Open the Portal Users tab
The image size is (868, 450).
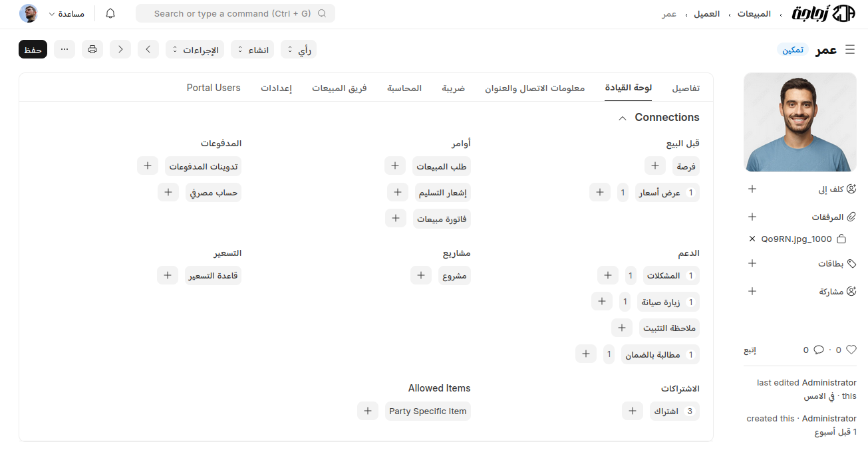[214, 88]
